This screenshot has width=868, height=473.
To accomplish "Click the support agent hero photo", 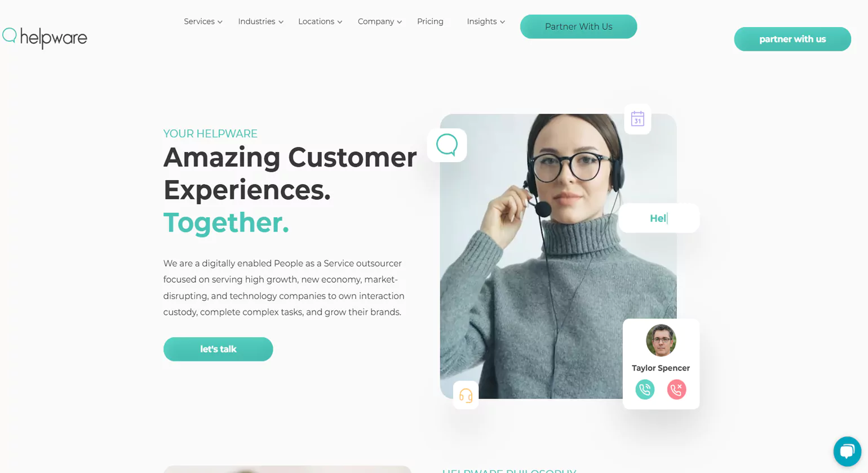I will tap(558, 256).
